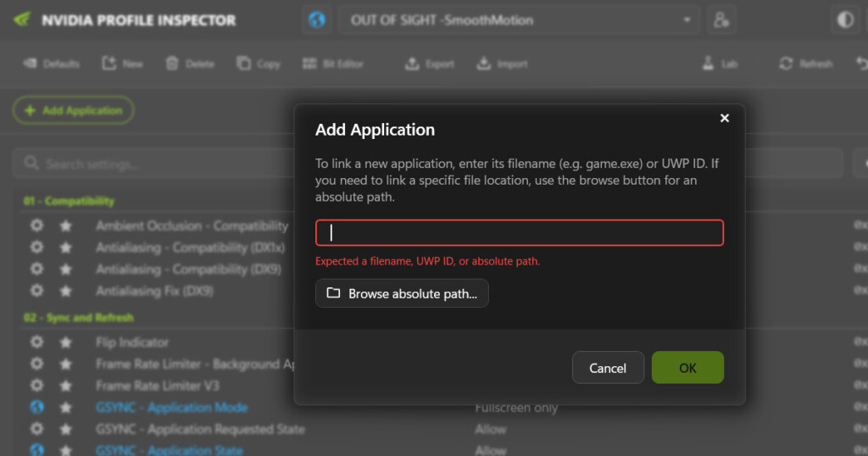Click the 02 - Sync and Refresh section header
This screenshot has width=868, height=456.
(x=79, y=318)
